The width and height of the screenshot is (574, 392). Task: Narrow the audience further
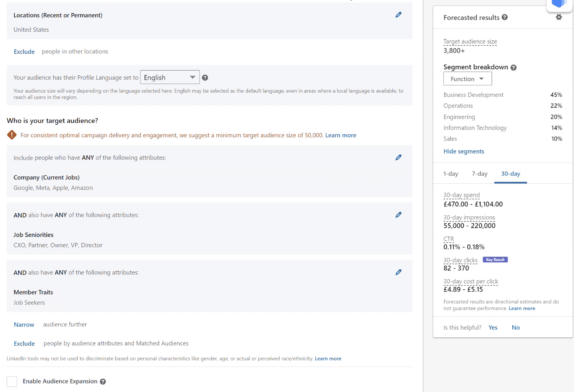[x=24, y=324]
